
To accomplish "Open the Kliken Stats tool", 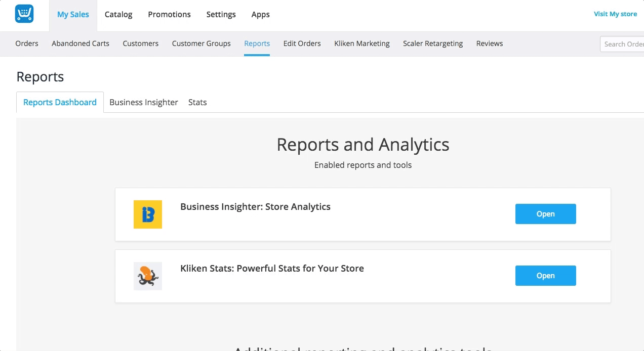I will pos(546,276).
